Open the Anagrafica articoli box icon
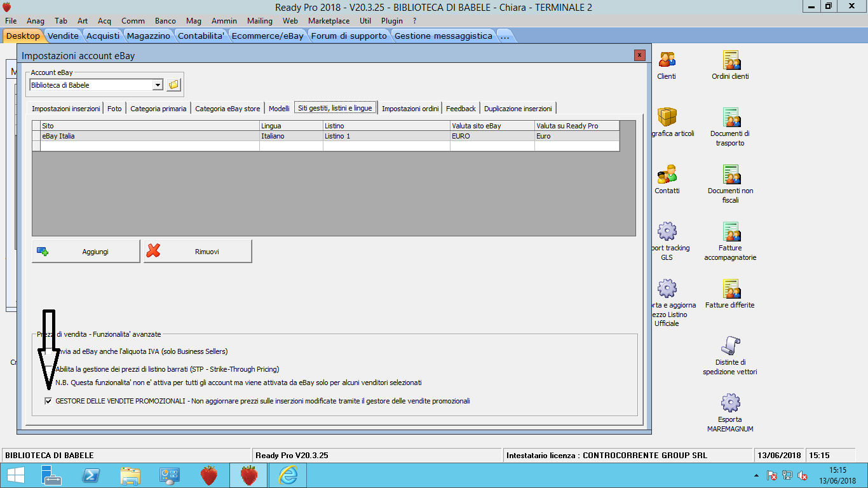 tap(667, 117)
